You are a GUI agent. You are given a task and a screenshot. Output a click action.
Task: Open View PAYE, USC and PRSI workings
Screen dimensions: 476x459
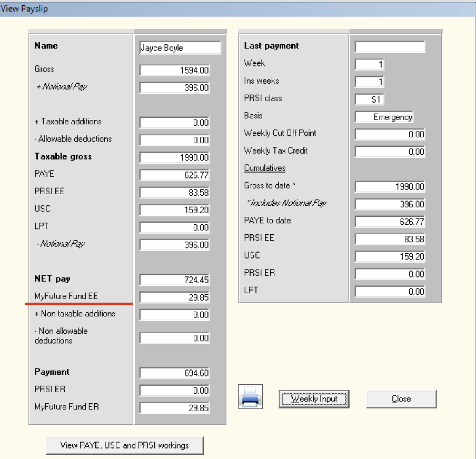point(124,445)
